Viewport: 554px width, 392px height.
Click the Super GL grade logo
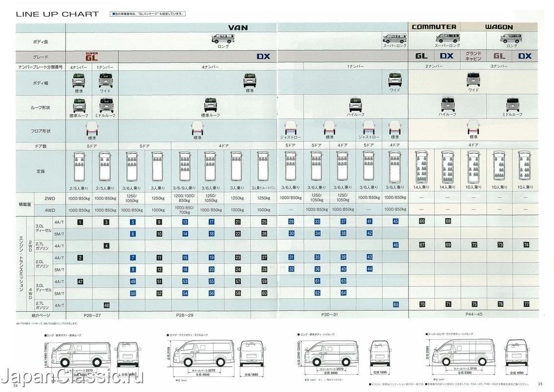point(92,56)
